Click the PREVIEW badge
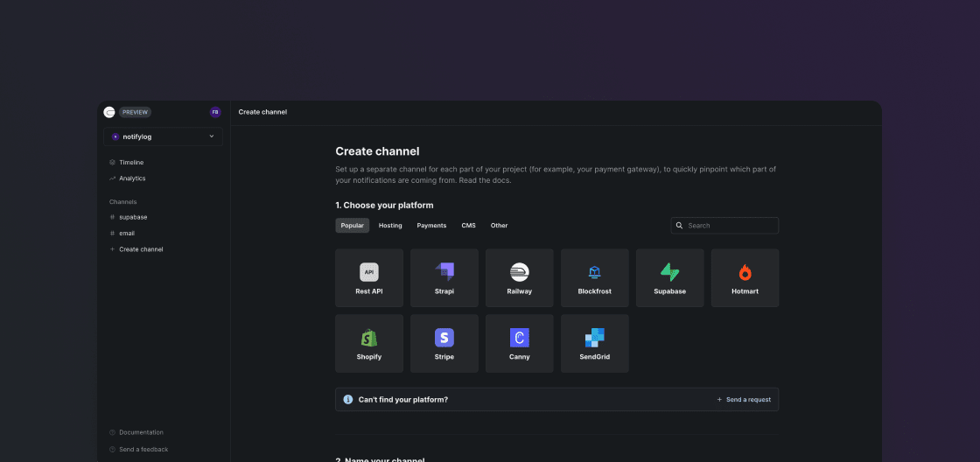Image resolution: width=980 pixels, height=462 pixels. 135,113
